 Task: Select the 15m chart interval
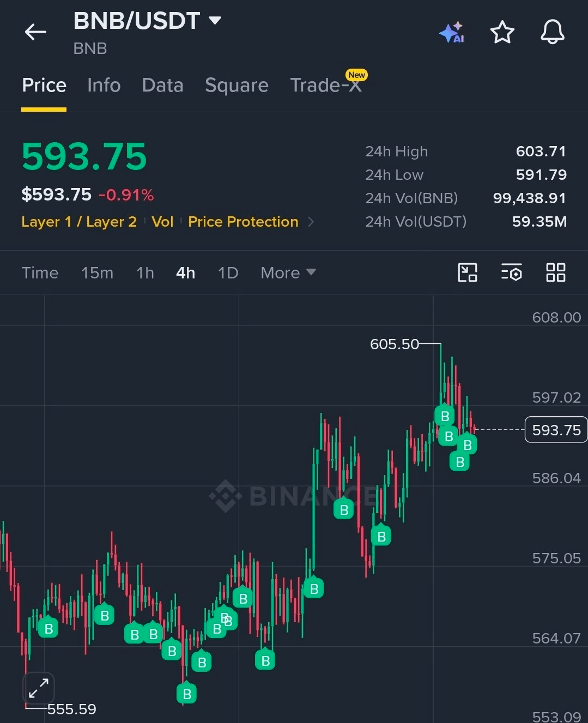tap(97, 272)
